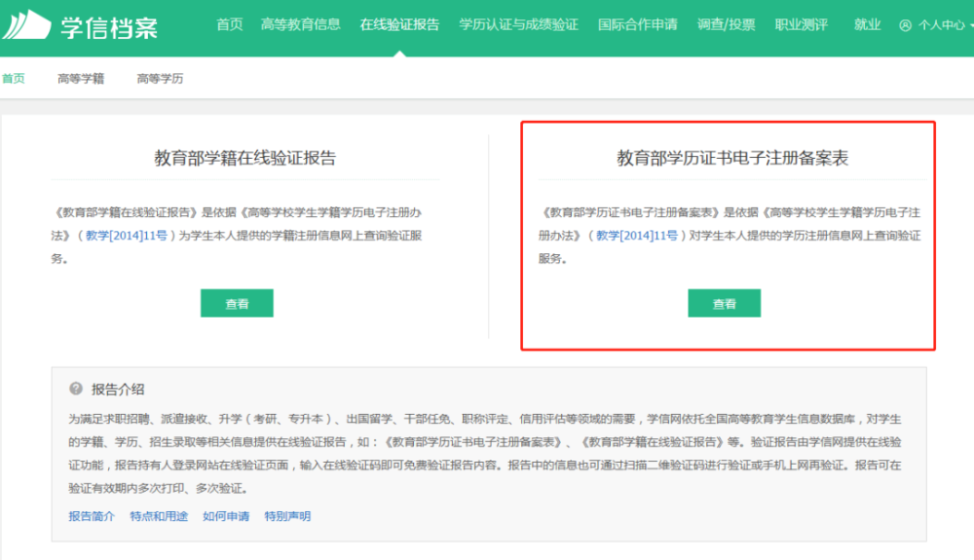Viewport: 974px width, 560px height.
Task: Click the user avatar icon beside 个人中心
Action: (x=905, y=25)
